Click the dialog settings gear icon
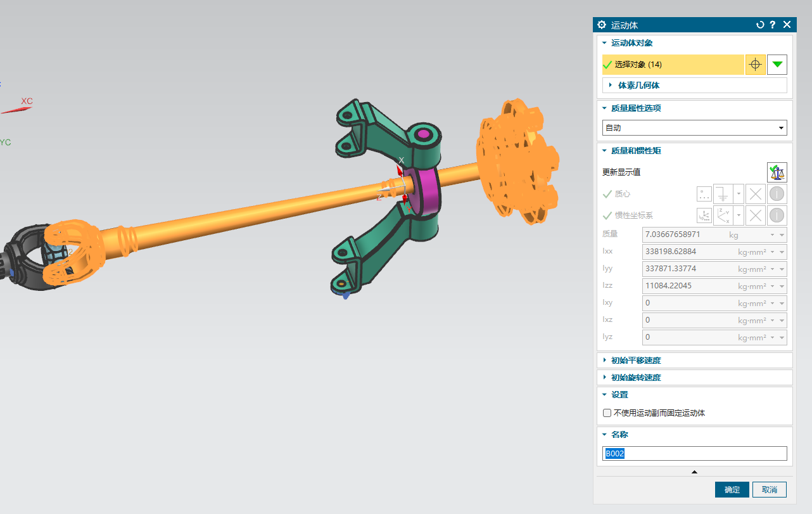 pos(602,25)
